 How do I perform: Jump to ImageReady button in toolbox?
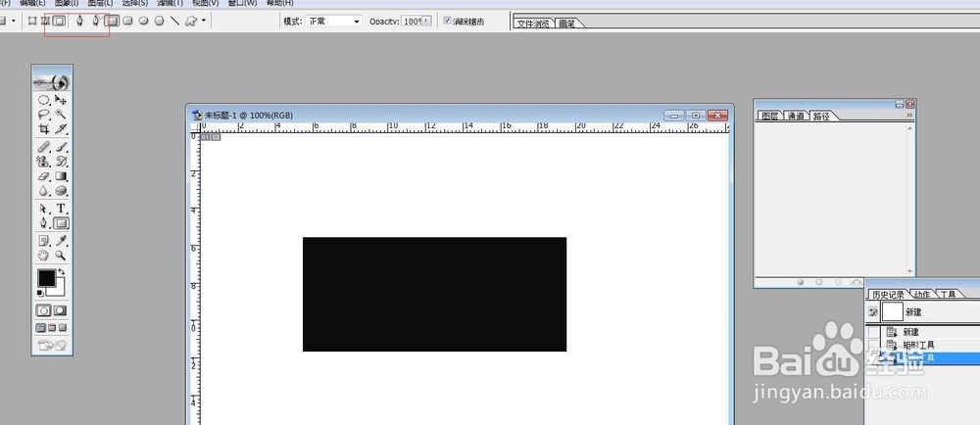(x=52, y=345)
